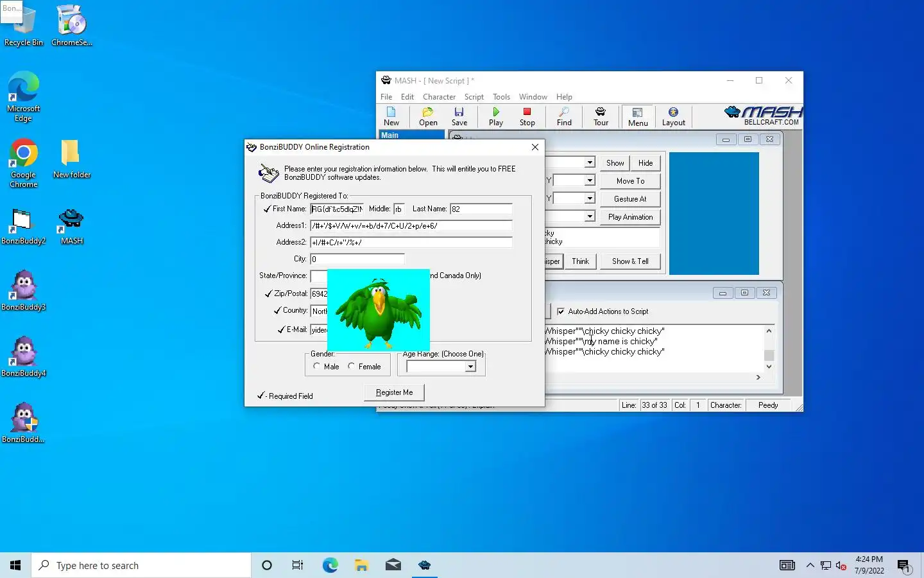
Task: Save script using MASH Save icon
Action: (x=459, y=117)
